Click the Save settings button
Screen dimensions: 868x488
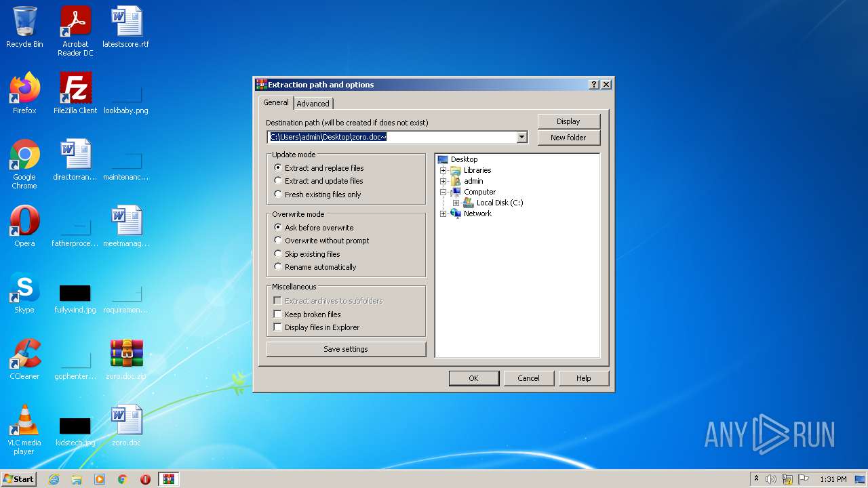point(346,349)
